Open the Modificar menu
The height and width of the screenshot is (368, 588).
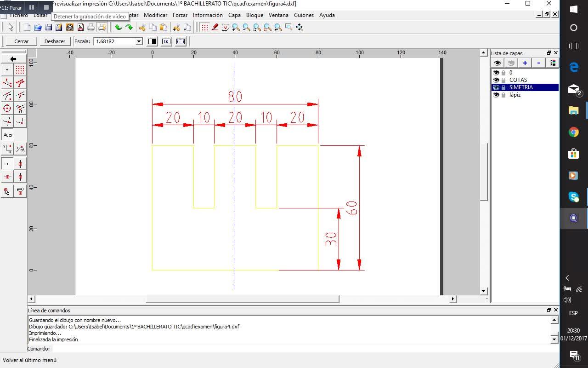point(155,15)
